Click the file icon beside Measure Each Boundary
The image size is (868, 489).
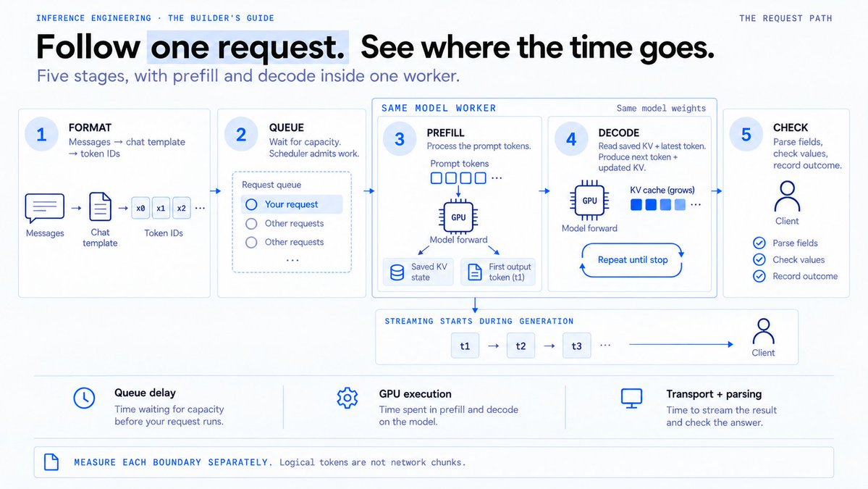(x=51, y=462)
